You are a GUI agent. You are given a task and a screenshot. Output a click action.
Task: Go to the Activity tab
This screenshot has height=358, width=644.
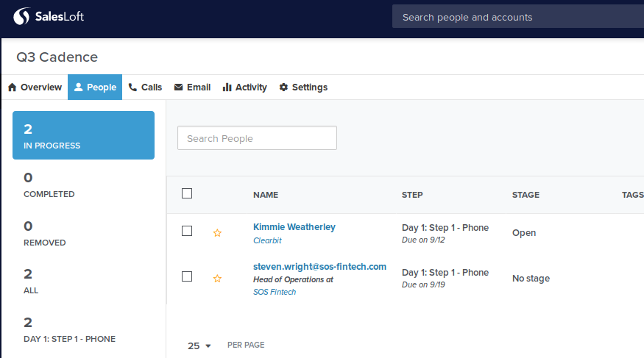tap(244, 87)
